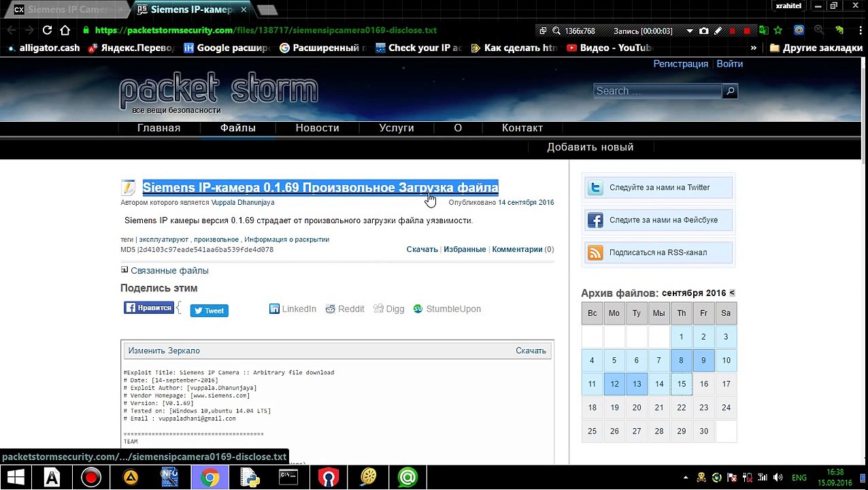Click the Tweet button
Viewport: 868px width, 490px height.
point(209,310)
